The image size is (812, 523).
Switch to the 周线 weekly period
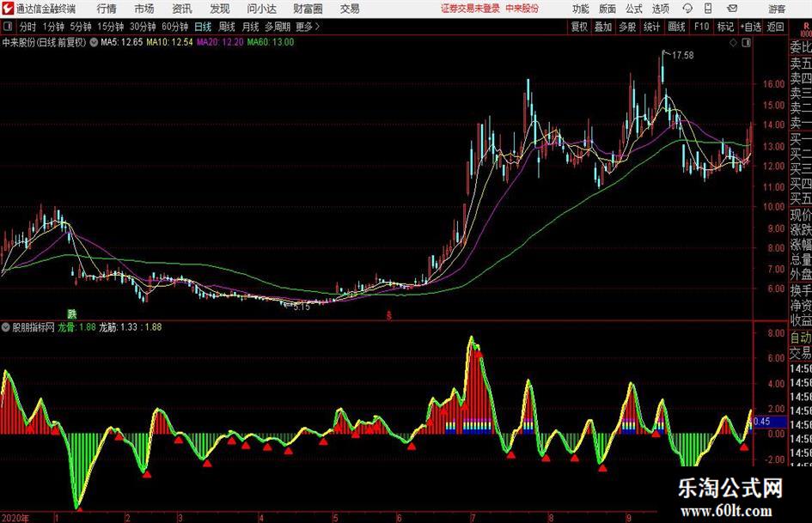pos(226,27)
